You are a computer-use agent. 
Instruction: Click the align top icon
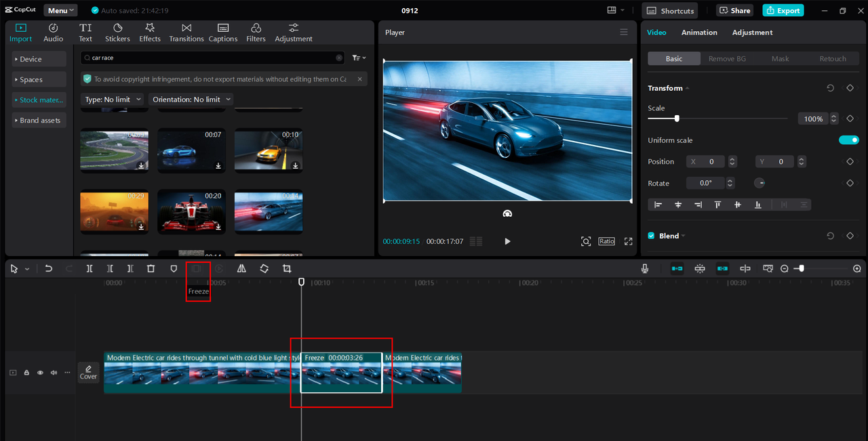(717, 205)
